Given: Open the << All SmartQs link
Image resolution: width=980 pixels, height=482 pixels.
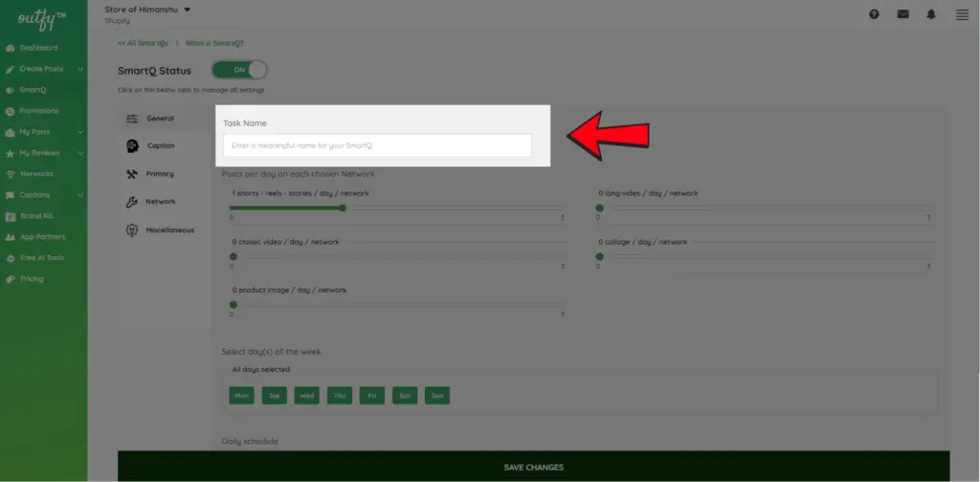Looking at the screenshot, I should tap(142, 44).
